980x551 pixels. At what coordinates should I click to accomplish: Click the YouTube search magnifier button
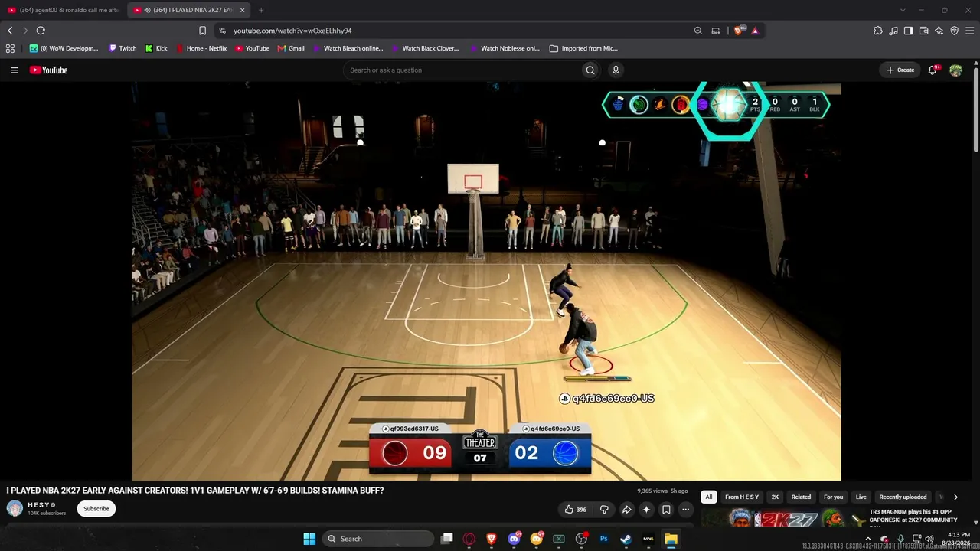coord(590,70)
